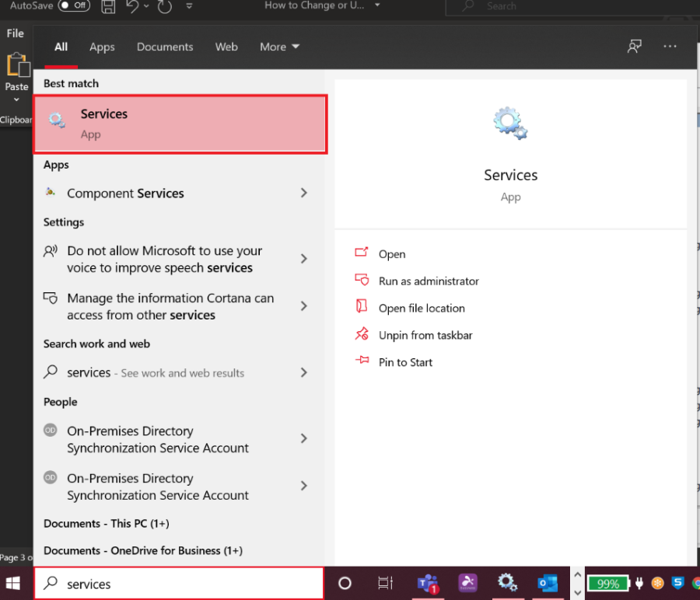Click Documents - This PC (1+) heading
Screen dimensions: 700x600
point(107,523)
